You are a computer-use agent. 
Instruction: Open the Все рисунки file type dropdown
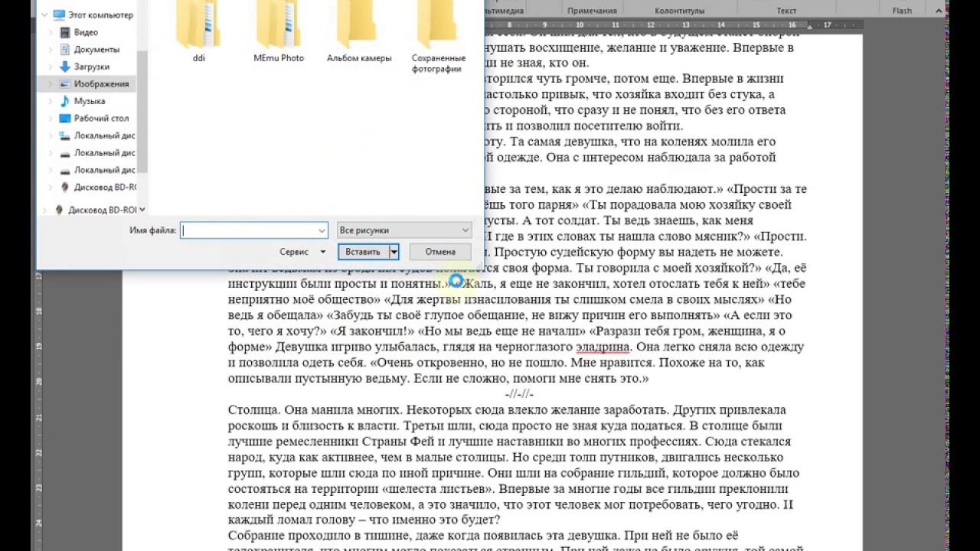pos(404,230)
